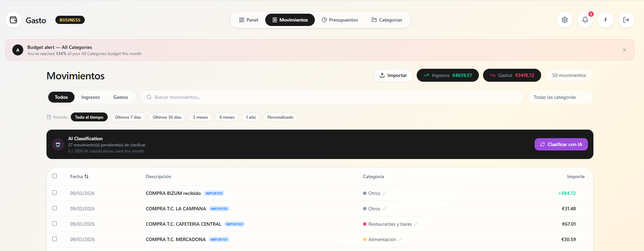Go to the Categorías tab
This screenshot has width=644, height=251.
point(387,20)
